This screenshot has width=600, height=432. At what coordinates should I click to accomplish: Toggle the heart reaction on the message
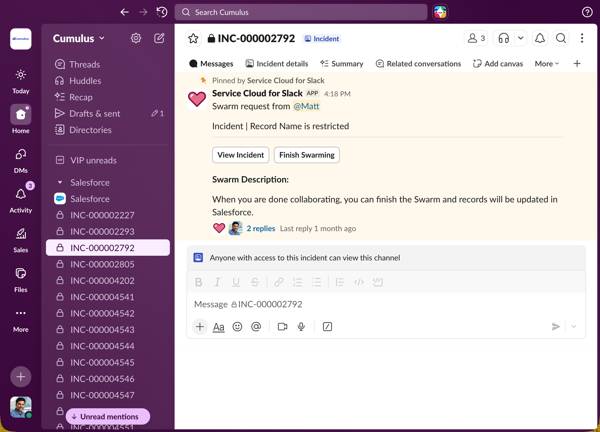(x=219, y=228)
